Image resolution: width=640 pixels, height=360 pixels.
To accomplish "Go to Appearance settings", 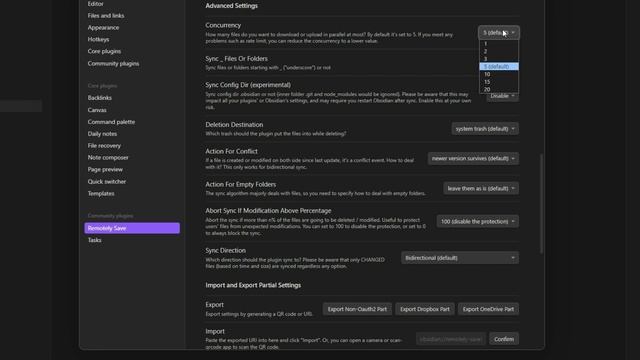I will [x=103, y=27].
